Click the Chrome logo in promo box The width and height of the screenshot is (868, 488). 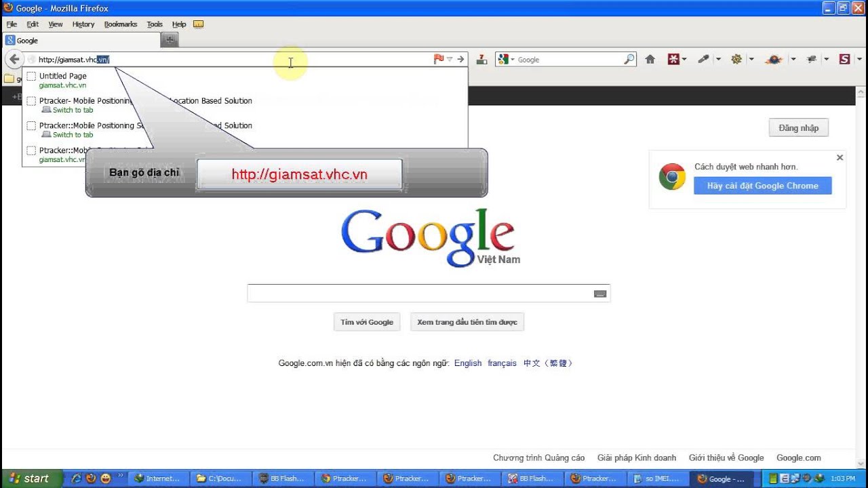point(672,176)
